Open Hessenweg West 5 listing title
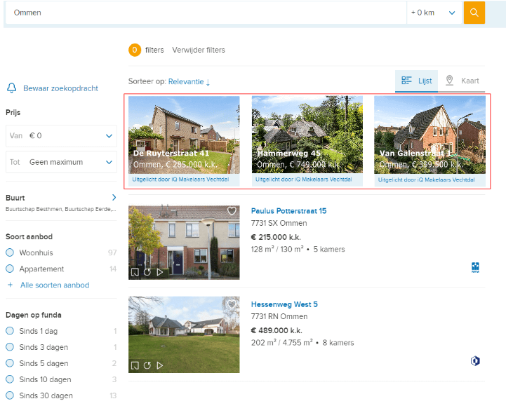This screenshot has height=420, width=506. 284,304
